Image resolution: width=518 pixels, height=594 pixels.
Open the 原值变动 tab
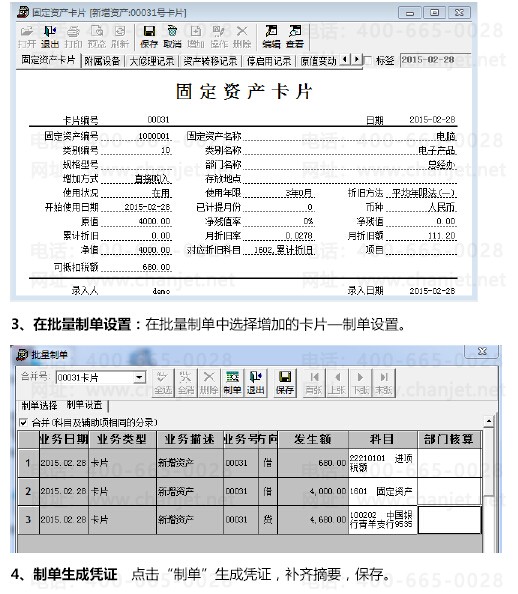click(x=318, y=61)
